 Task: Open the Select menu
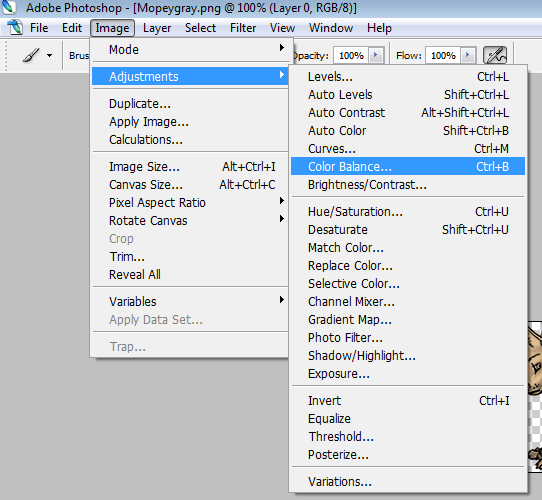pos(200,28)
